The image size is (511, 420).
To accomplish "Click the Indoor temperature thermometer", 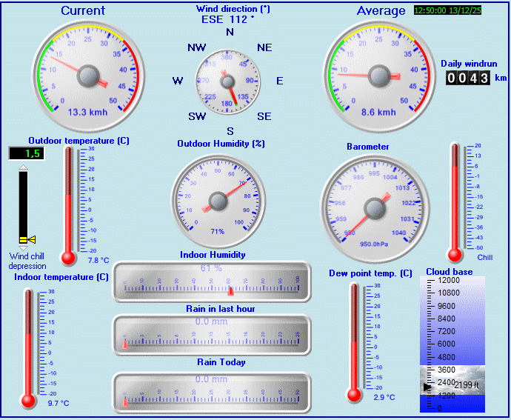I will (x=30, y=348).
